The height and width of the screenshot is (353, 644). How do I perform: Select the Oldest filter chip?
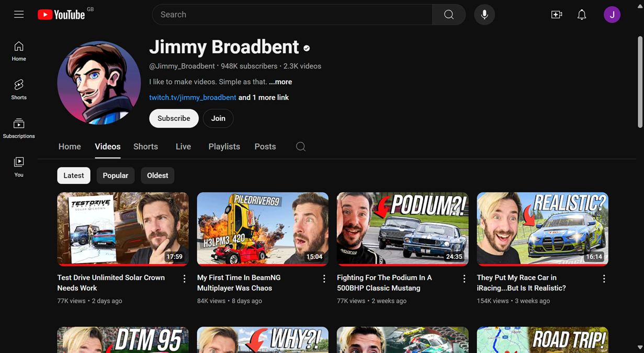[157, 175]
